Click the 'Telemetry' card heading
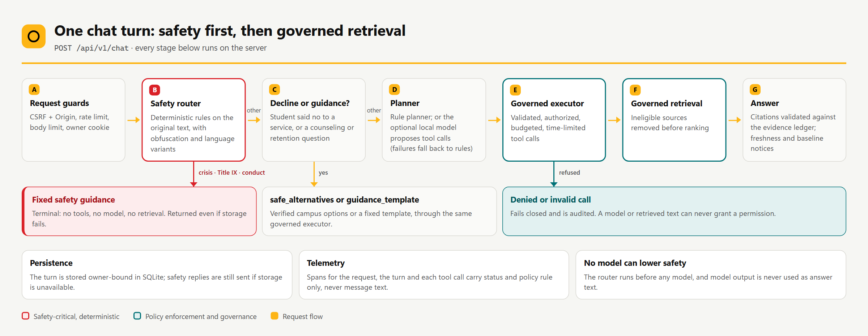This screenshot has height=336, width=868. point(326,263)
